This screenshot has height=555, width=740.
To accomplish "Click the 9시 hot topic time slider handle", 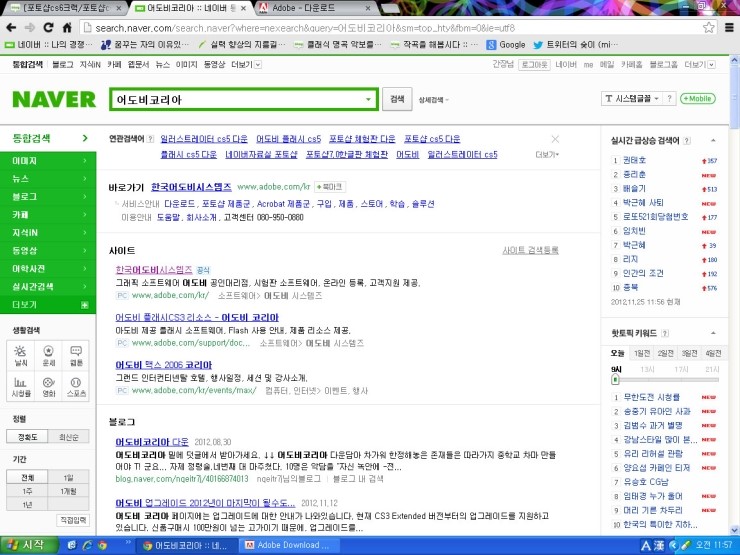I will pos(615,379).
